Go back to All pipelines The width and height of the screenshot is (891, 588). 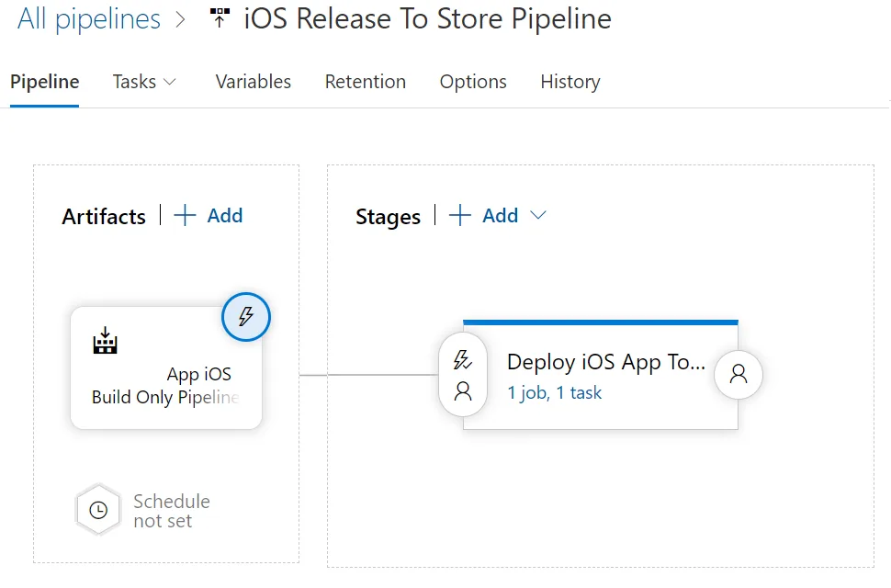coord(89,18)
